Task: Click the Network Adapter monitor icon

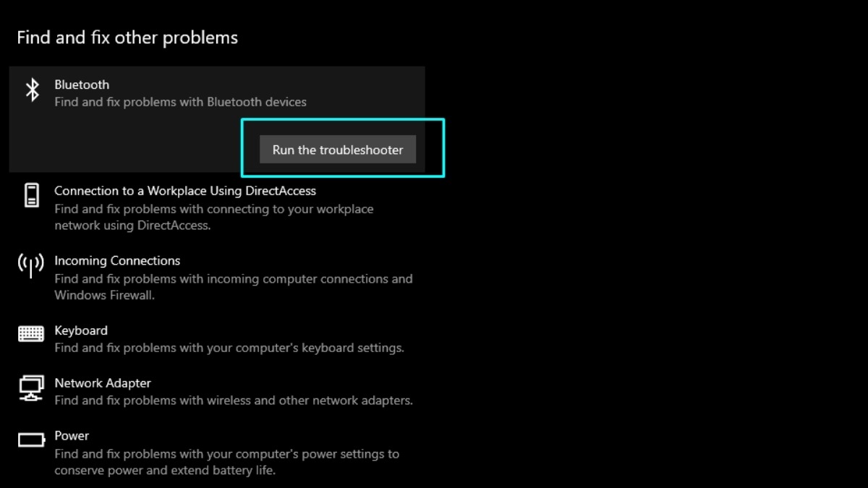Action: point(31,389)
